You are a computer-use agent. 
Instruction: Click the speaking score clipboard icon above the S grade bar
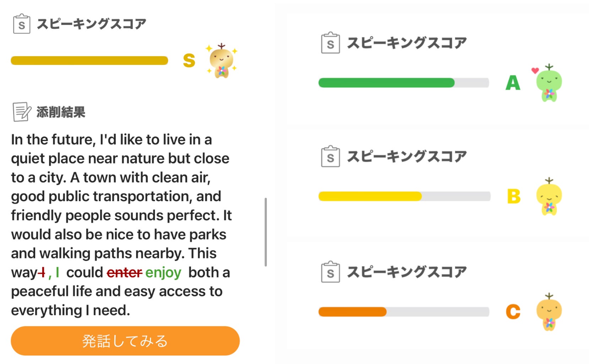click(x=21, y=24)
